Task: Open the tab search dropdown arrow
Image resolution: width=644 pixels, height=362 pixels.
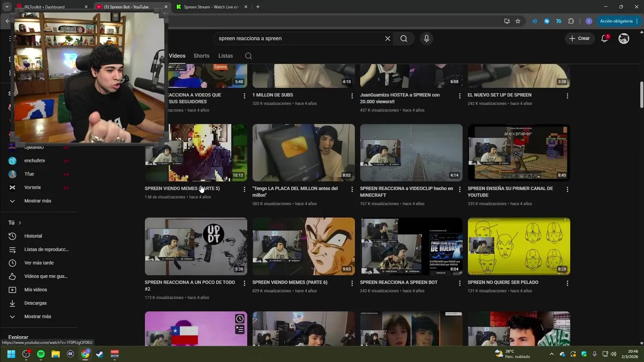Action: pyautogui.click(x=7, y=7)
